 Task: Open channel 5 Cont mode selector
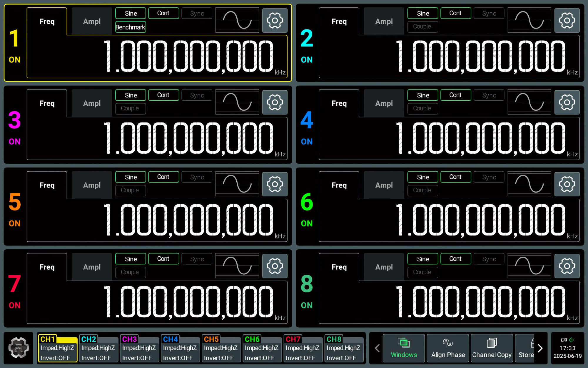pyautogui.click(x=163, y=177)
